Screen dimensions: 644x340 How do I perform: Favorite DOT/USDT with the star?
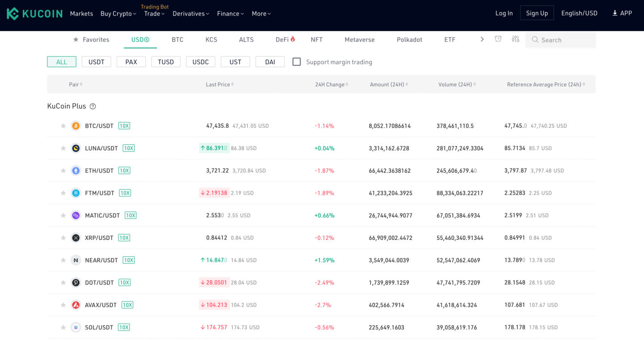point(64,282)
